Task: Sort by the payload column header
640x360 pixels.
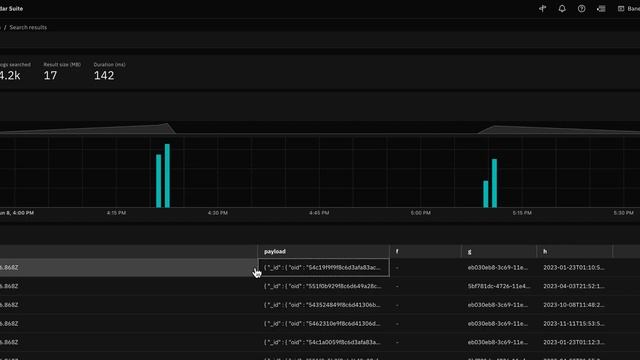Action: click(x=323, y=251)
